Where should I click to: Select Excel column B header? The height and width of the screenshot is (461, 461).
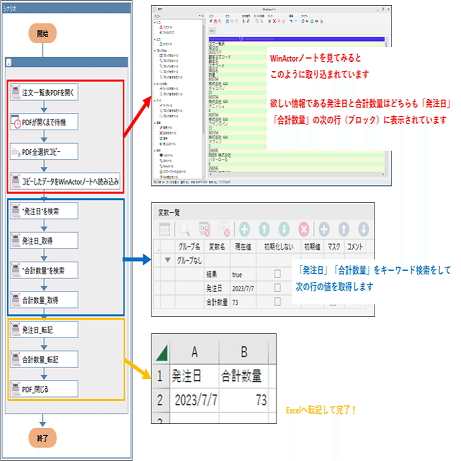point(244,352)
